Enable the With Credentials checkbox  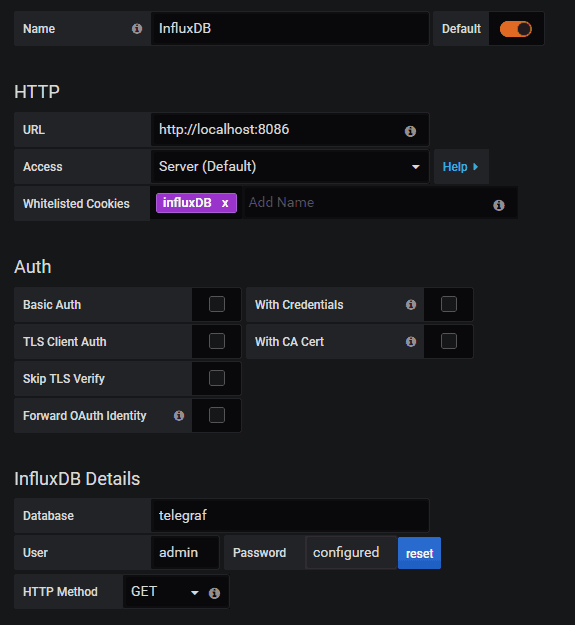click(x=449, y=304)
